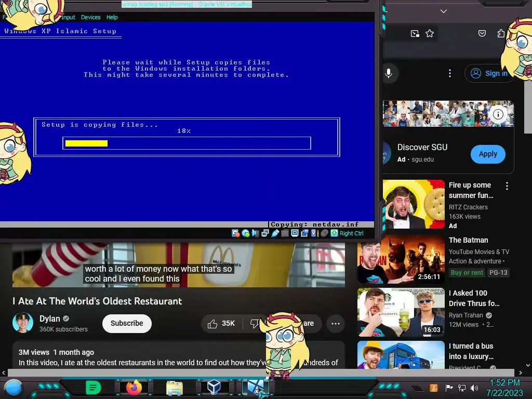Click the YouTube Sign in button
This screenshot has width=532, height=399.
pyautogui.click(x=489, y=73)
